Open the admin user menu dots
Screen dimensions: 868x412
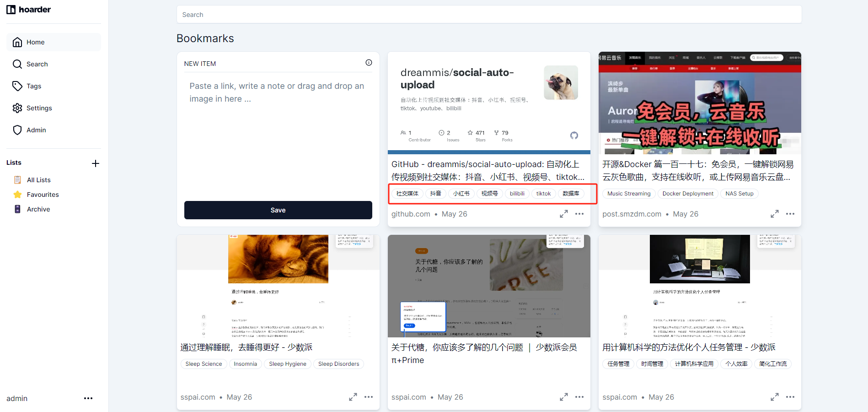click(88, 398)
